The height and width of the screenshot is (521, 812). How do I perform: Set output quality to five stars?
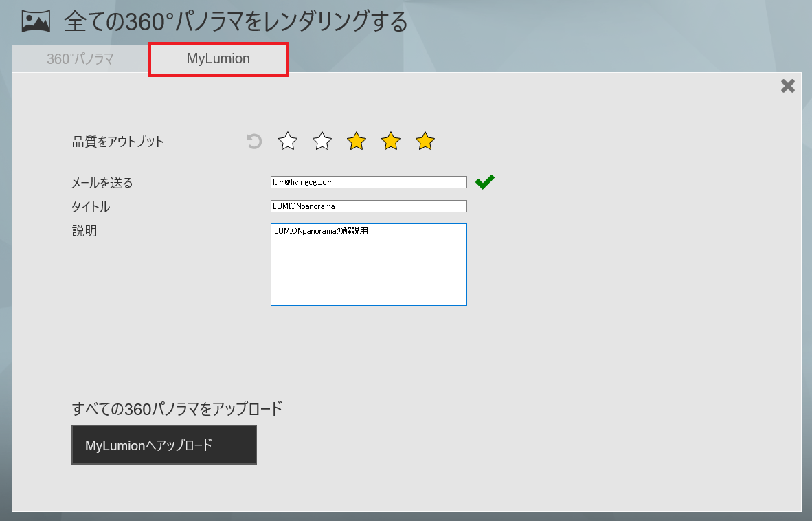click(x=425, y=141)
